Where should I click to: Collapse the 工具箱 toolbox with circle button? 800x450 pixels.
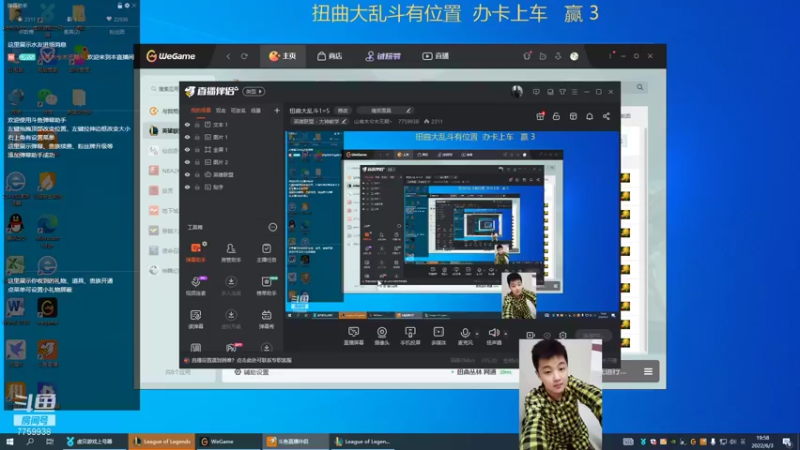[272, 227]
